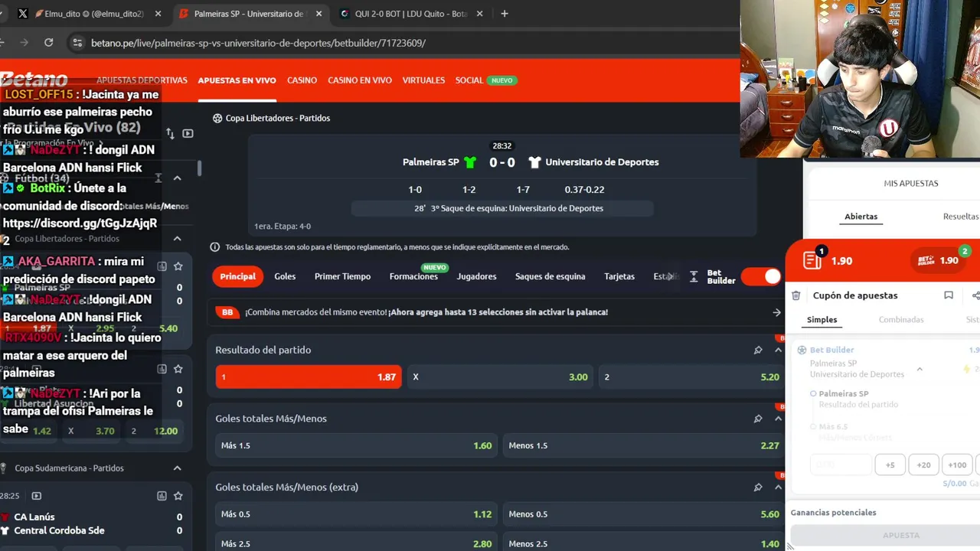
Task: View site information icon in address bar
Action: (77, 43)
